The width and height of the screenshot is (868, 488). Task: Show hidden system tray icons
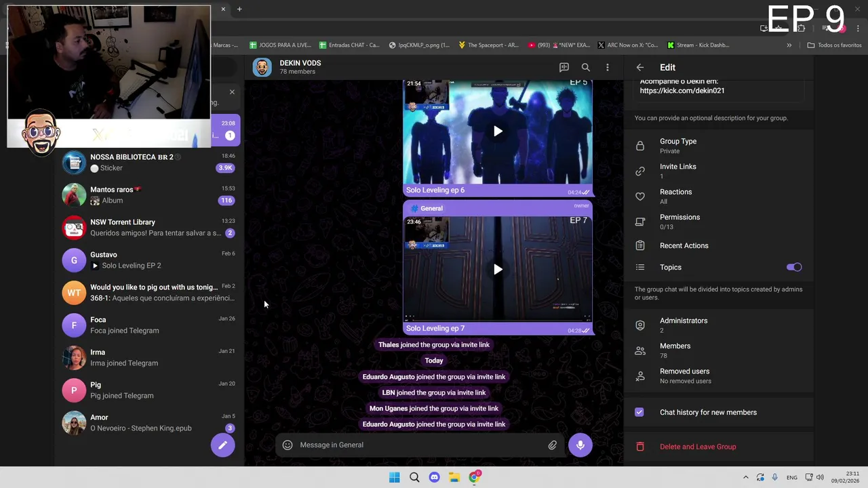(x=746, y=477)
